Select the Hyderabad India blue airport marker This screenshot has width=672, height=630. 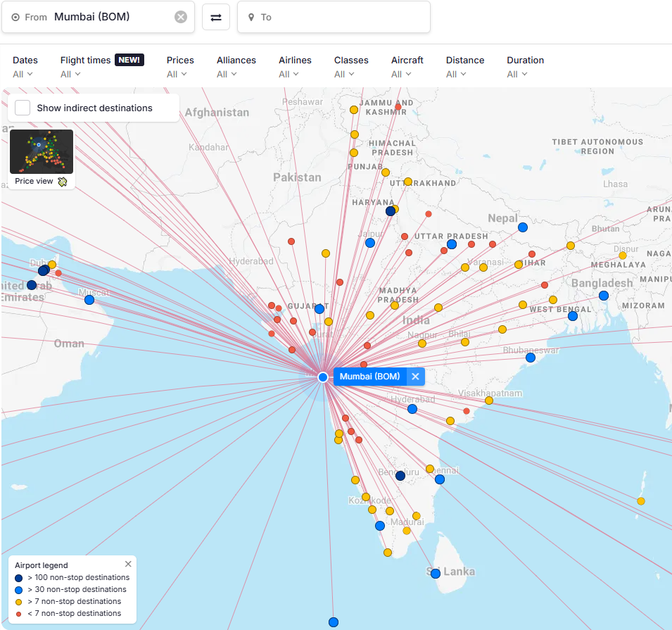412,409
